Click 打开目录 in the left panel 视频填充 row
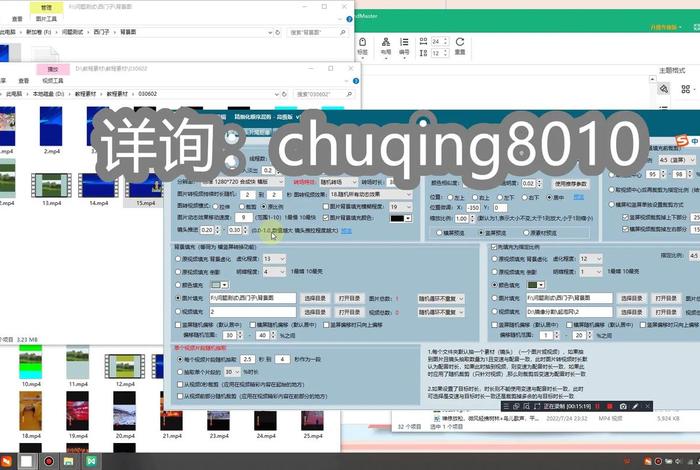Screen dimensions: 700x470 click(349, 312)
